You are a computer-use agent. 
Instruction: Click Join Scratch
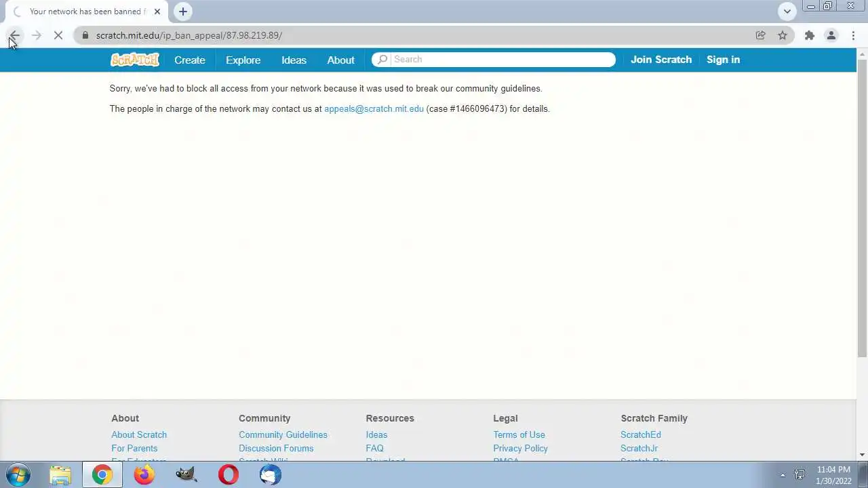pos(661,60)
